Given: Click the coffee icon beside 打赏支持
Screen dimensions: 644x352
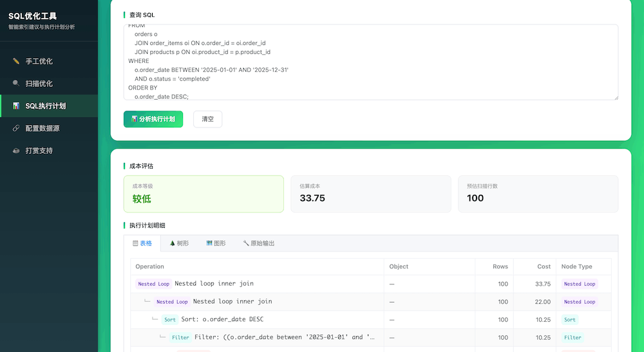Looking at the screenshot, I should point(16,151).
